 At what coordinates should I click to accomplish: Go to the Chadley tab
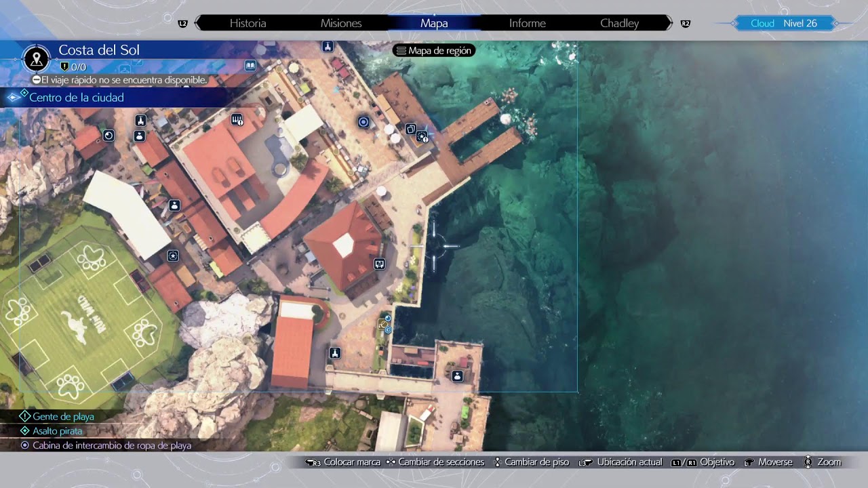[x=619, y=23]
